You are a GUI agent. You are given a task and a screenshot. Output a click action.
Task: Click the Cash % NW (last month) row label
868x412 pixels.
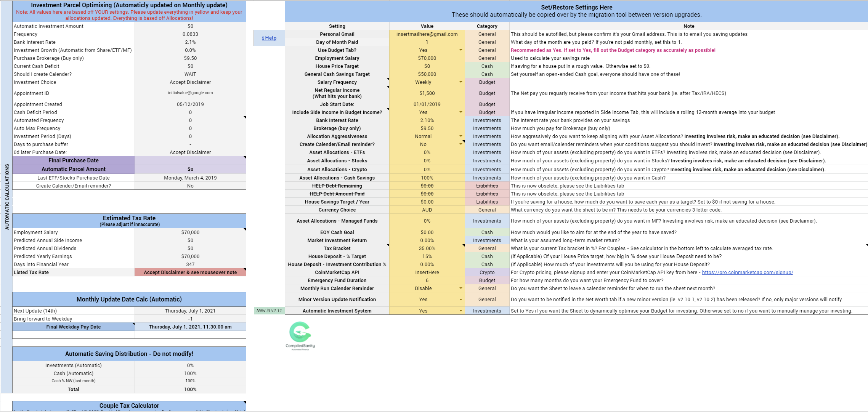click(74, 381)
